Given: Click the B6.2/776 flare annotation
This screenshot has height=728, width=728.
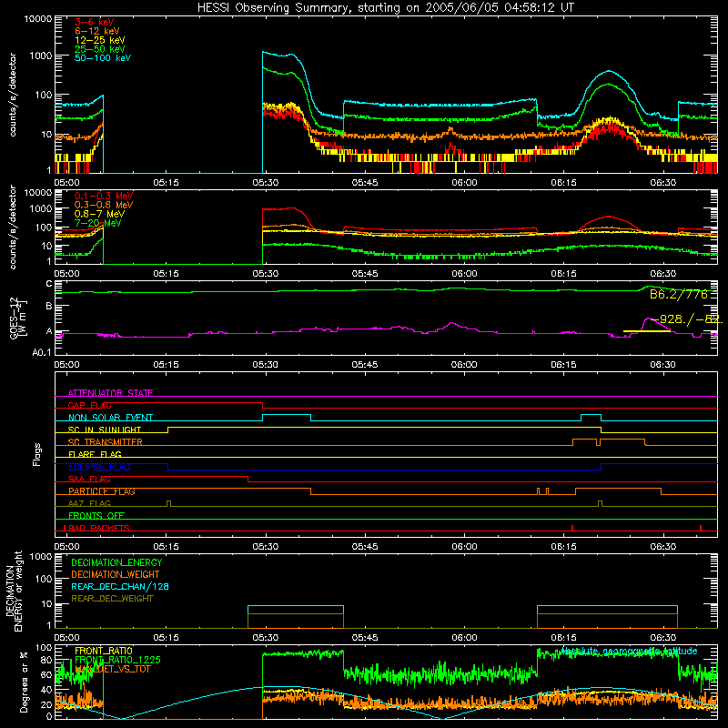Looking at the screenshot, I should (678, 294).
